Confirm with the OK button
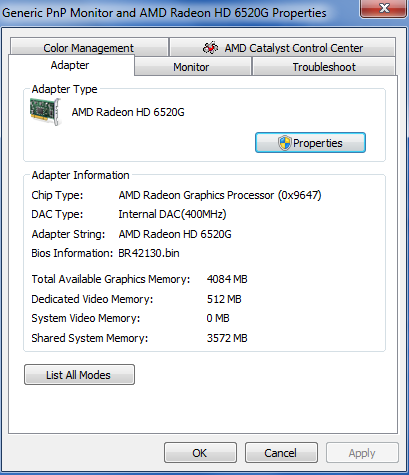Screen dimensions: 409x475 click(x=200, y=453)
